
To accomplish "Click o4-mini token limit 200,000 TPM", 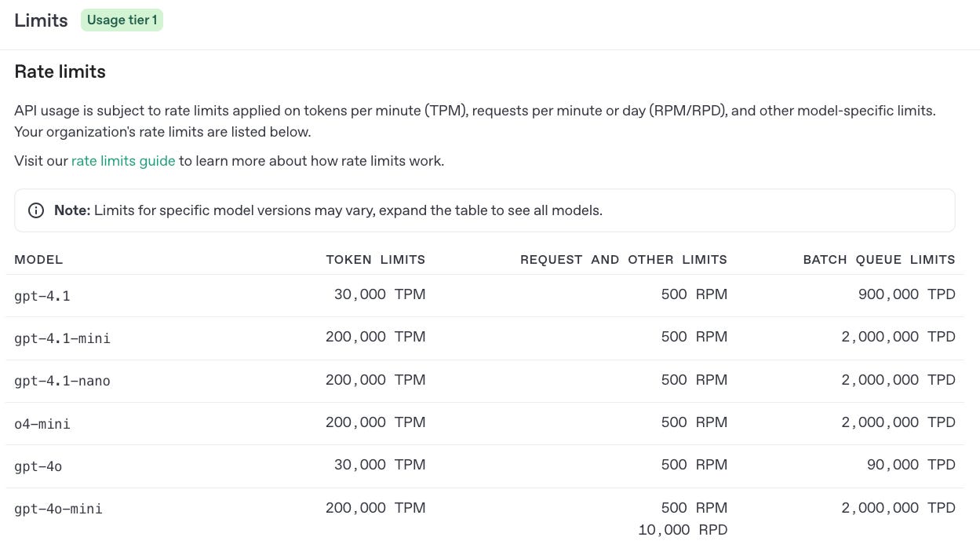I will (x=376, y=422).
